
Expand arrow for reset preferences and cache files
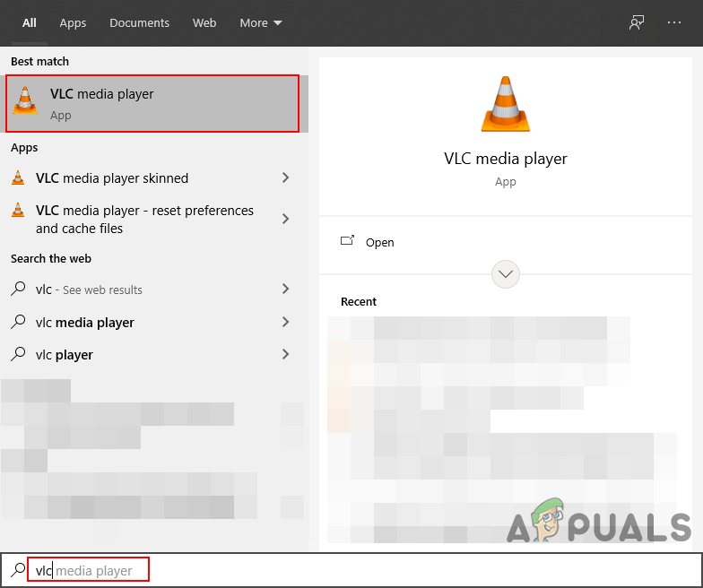pos(285,219)
